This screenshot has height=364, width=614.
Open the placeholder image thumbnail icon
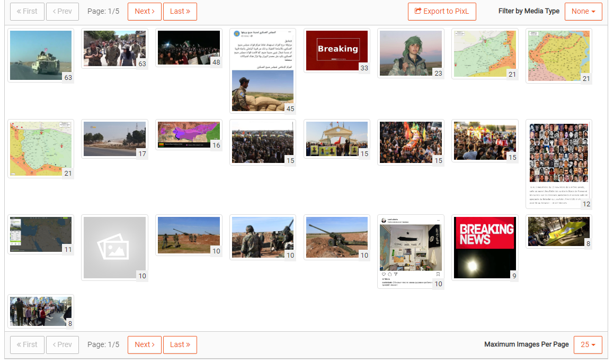coord(114,247)
